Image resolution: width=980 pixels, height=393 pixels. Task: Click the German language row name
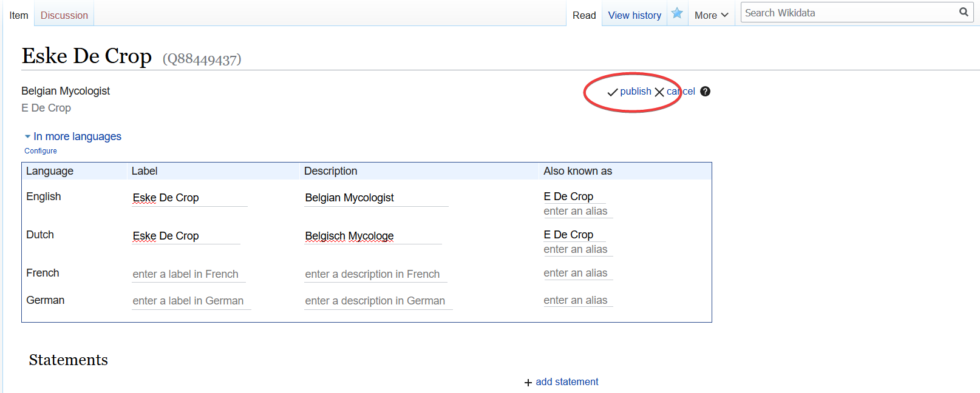[46, 300]
